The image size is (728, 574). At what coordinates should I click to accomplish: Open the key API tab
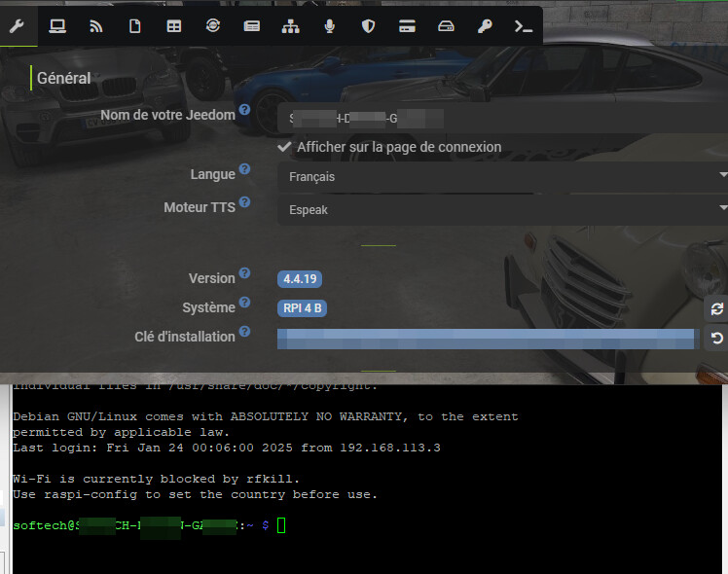tap(485, 26)
